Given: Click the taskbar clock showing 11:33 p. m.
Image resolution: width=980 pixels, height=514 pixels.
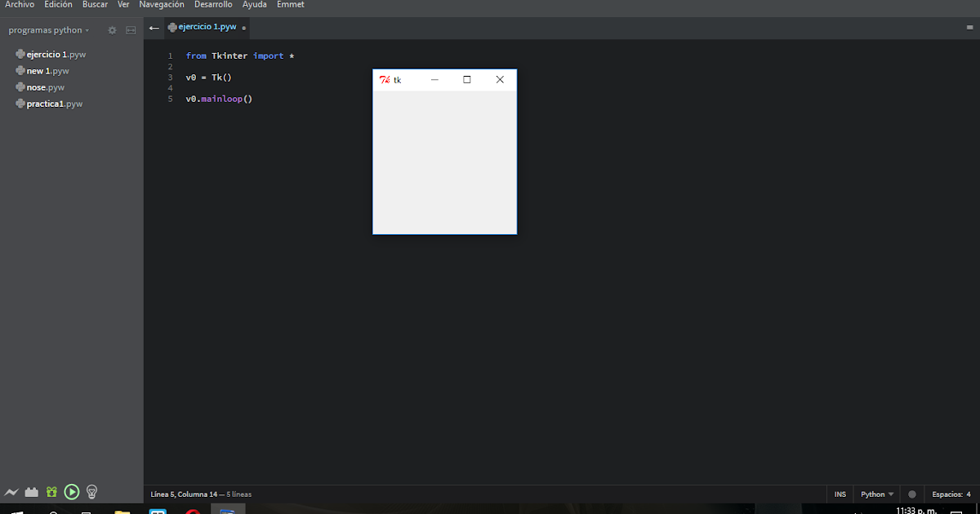Looking at the screenshot, I should coord(916,511).
